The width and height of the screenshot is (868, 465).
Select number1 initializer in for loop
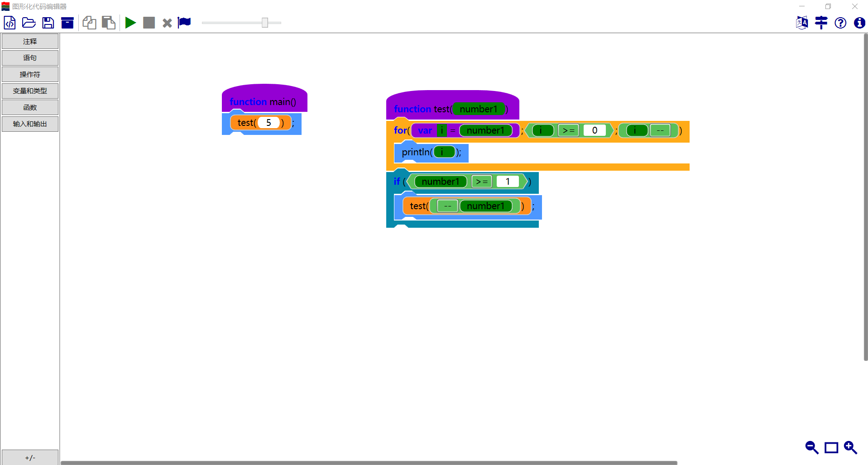click(485, 130)
